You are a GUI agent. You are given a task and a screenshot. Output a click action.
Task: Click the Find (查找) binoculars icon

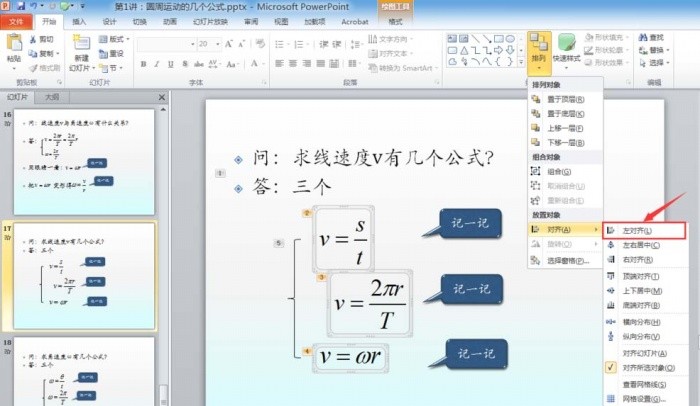[x=643, y=38]
